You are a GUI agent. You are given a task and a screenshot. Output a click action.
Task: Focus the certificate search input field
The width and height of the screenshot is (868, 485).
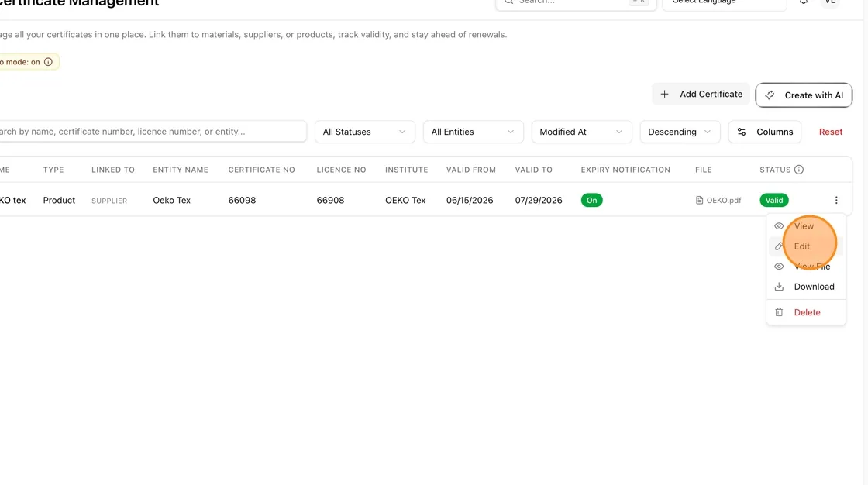[152, 132]
